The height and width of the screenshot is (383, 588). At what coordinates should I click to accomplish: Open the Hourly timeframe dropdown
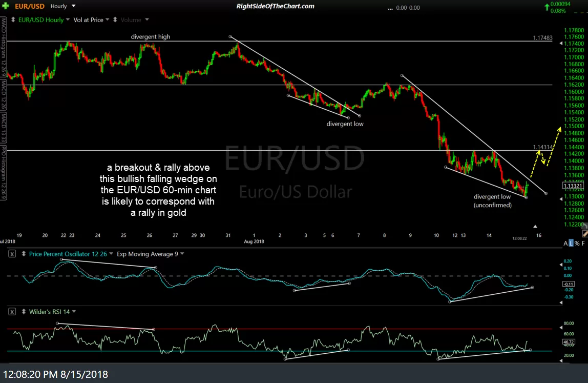(74, 6)
